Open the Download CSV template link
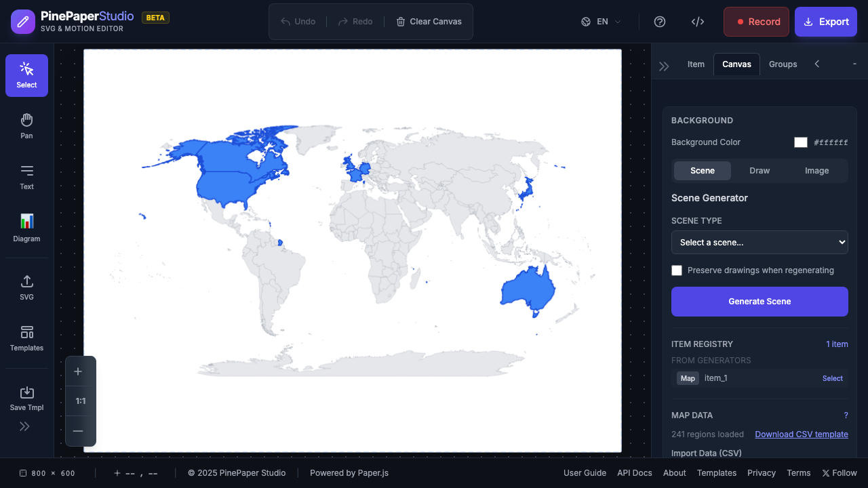Screen dimensions: 868x488 (801, 434)
